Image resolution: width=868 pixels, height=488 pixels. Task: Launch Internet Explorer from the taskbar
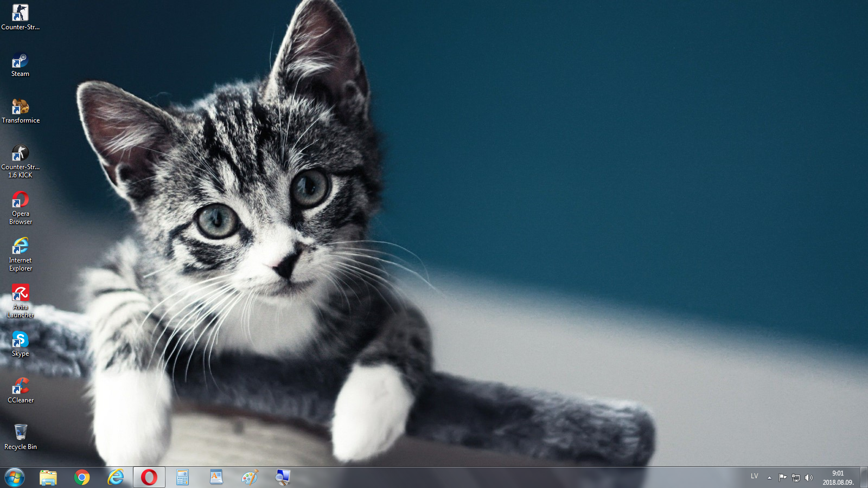click(116, 478)
